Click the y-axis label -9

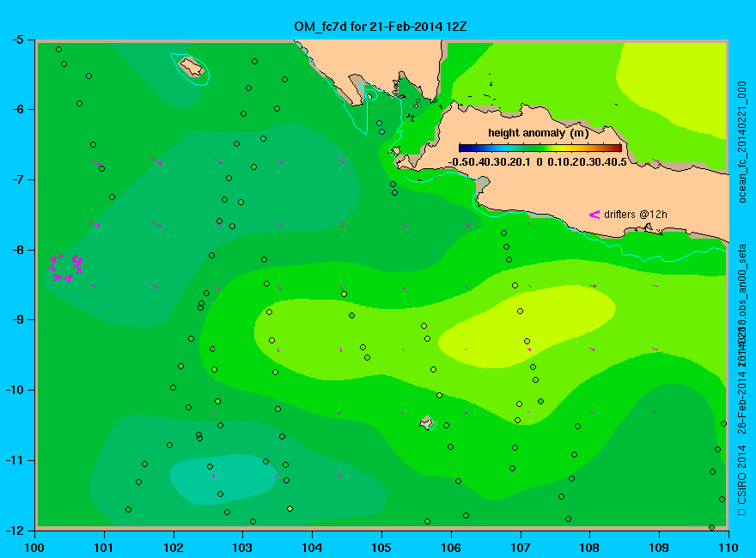pyautogui.click(x=17, y=320)
